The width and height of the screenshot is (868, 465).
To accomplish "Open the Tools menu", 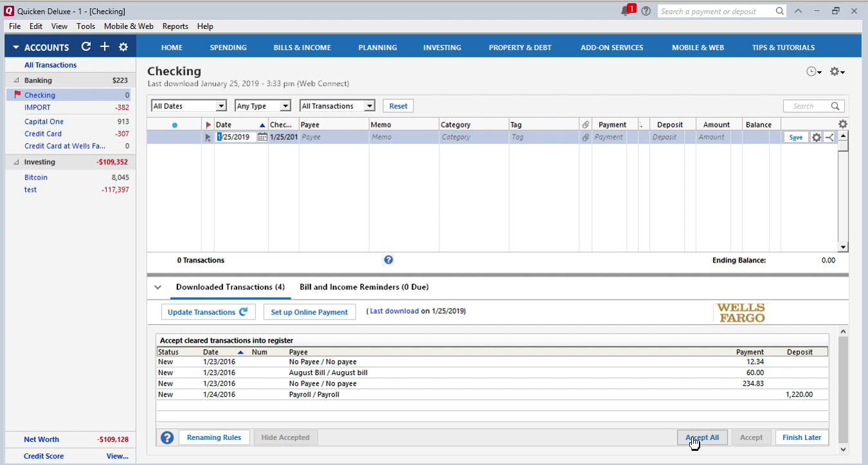I will [86, 26].
